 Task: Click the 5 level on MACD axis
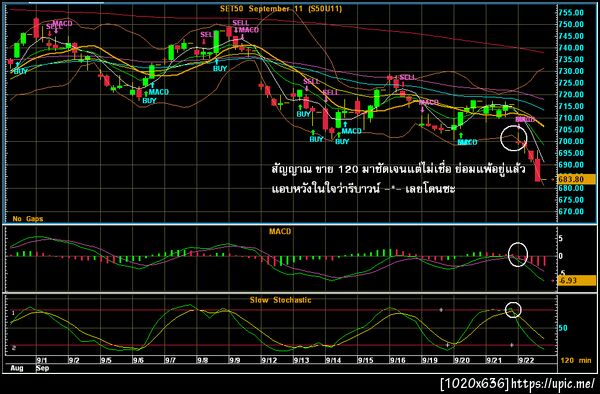click(x=561, y=239)
